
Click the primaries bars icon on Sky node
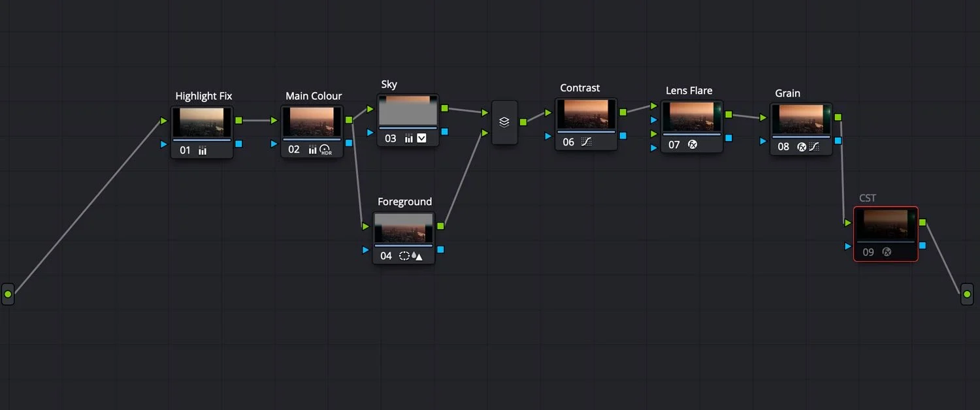(408, 138)
